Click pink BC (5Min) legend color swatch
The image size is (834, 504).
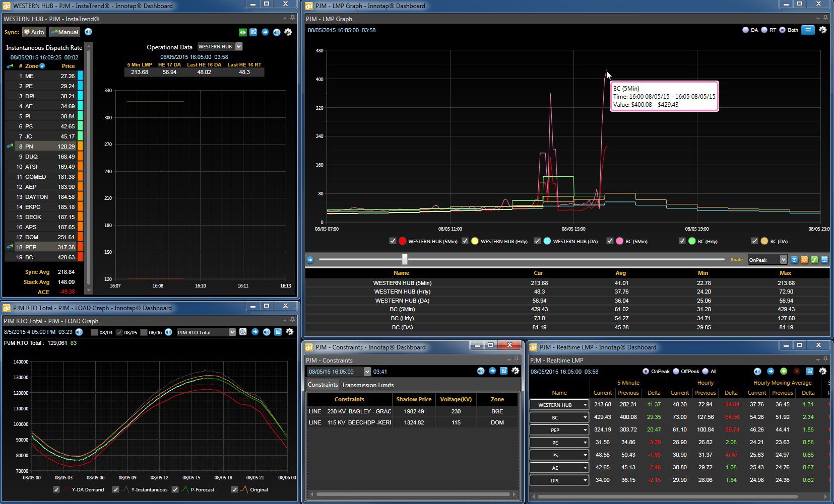pos(619,241)
